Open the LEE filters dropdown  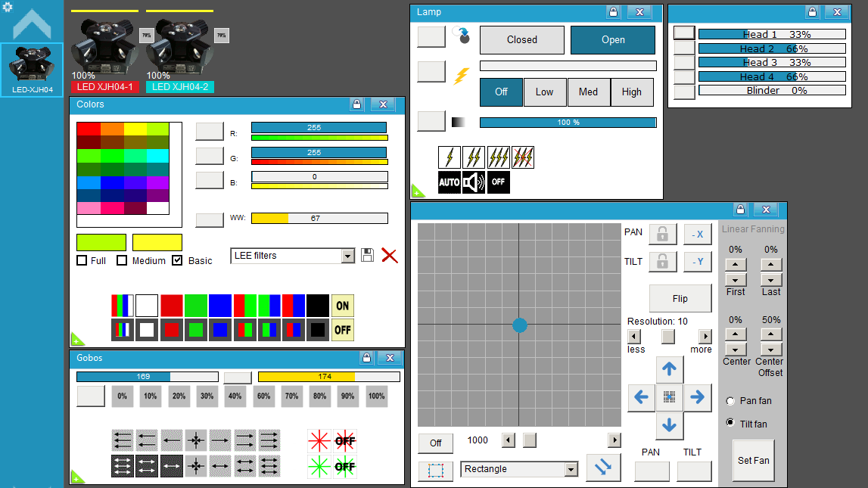coord(347,256)
